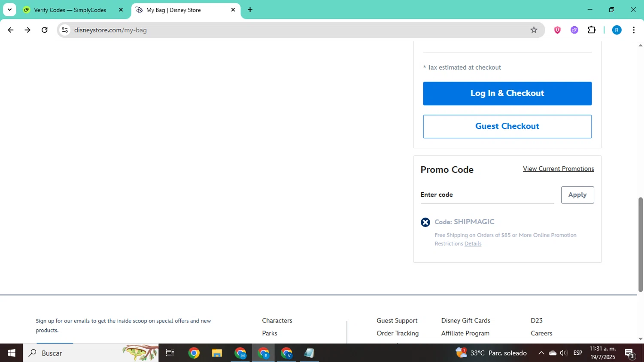The height and width of the screenshot is (362, 644).
Task: Click scrollbar down arrow
Action: tap(641, 339)
